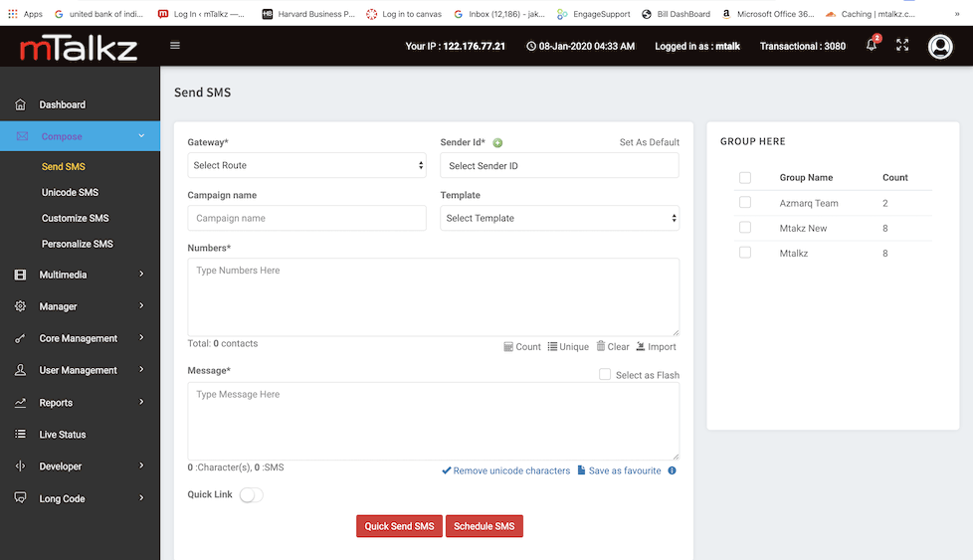Click the Campaign name input field
This screenshot has width=973, height=560.
tap(306, 218)
